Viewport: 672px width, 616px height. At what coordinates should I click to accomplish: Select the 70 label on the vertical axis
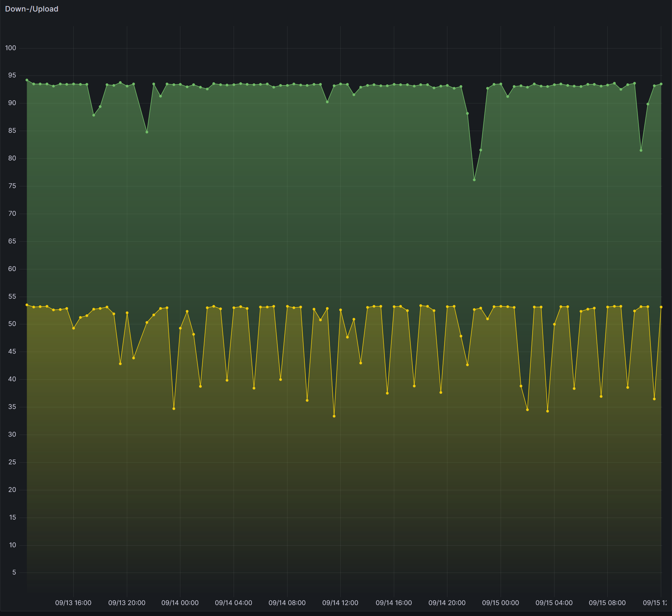coord(12,214)
